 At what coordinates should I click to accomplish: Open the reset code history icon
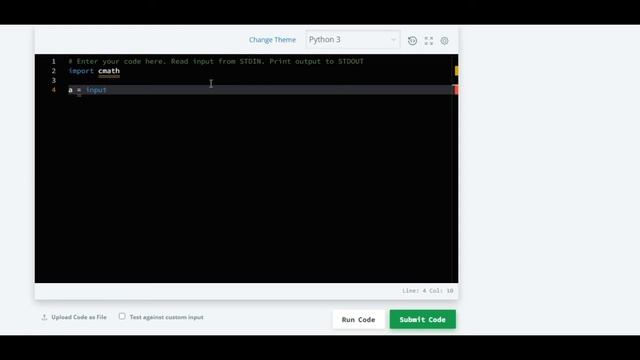click(x=412, y=40)
